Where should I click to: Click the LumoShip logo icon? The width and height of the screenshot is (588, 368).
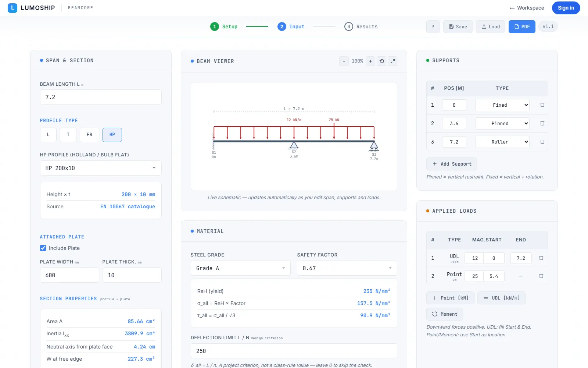(x=12, y=8)
